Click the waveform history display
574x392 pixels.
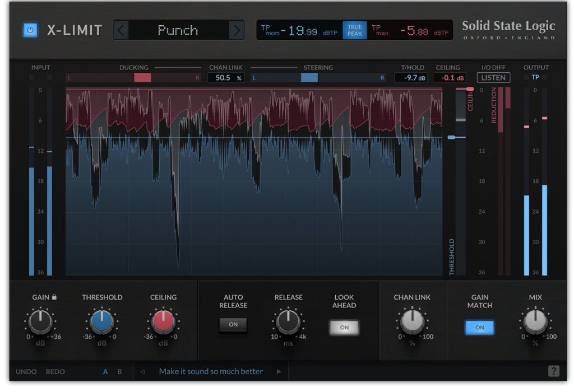point(254,181)
